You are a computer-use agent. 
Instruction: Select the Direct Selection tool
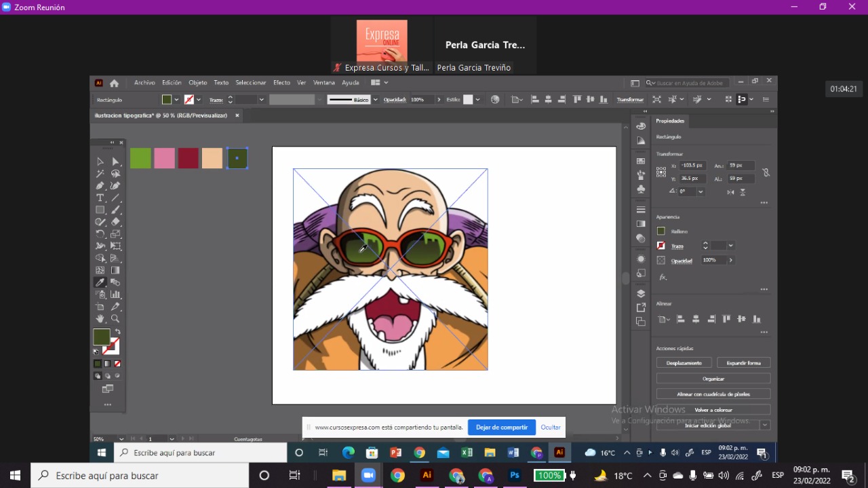pos(115,162)
